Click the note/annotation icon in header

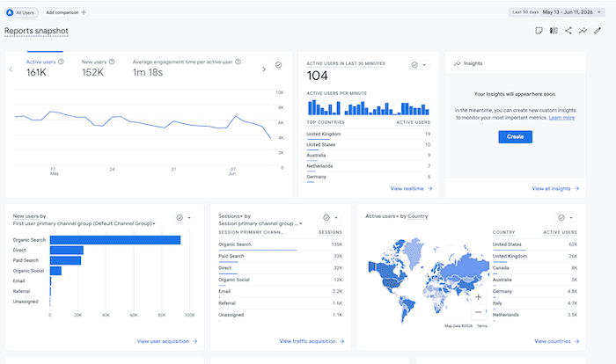tap(539, 31)
